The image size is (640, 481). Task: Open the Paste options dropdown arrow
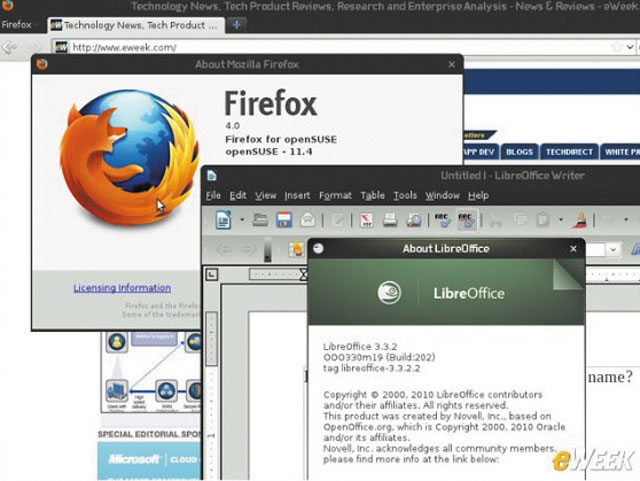coord(560,220)
